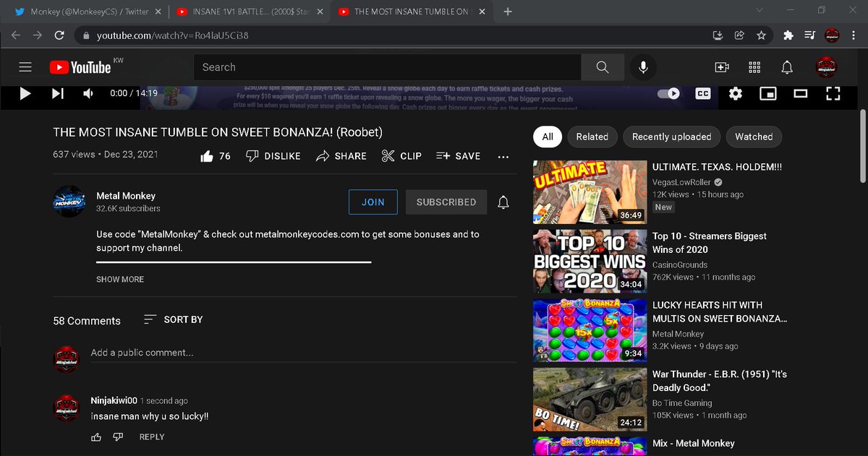
Task: Open Metal Monkey channel name link
Action: point(126,196)
